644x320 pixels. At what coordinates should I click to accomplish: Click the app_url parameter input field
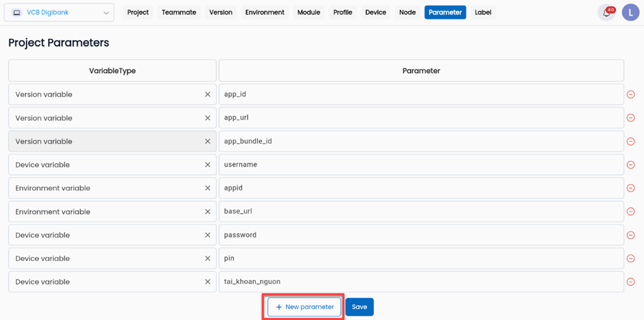click(x=421, y=118)
